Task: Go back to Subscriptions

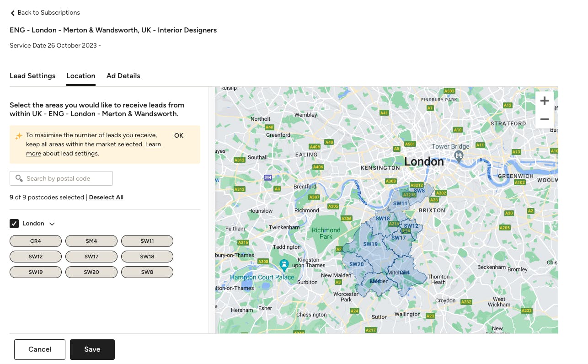Action: click(x=45, y=13)
